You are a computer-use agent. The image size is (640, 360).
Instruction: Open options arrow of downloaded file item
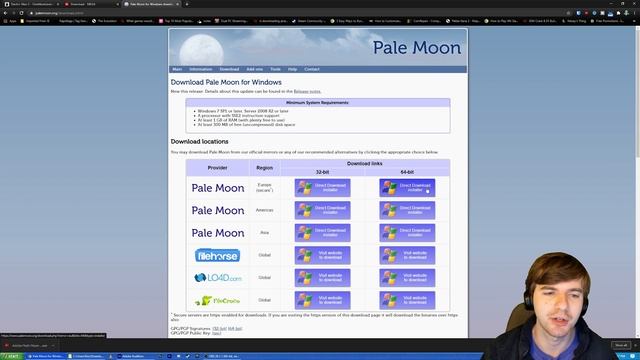(53, 346)
